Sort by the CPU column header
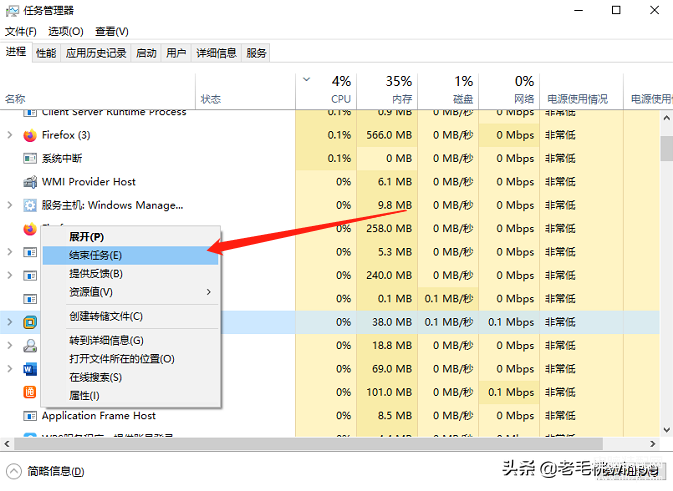Image resolution: width=673 pixels, height=491 pixels. [326, 91]
